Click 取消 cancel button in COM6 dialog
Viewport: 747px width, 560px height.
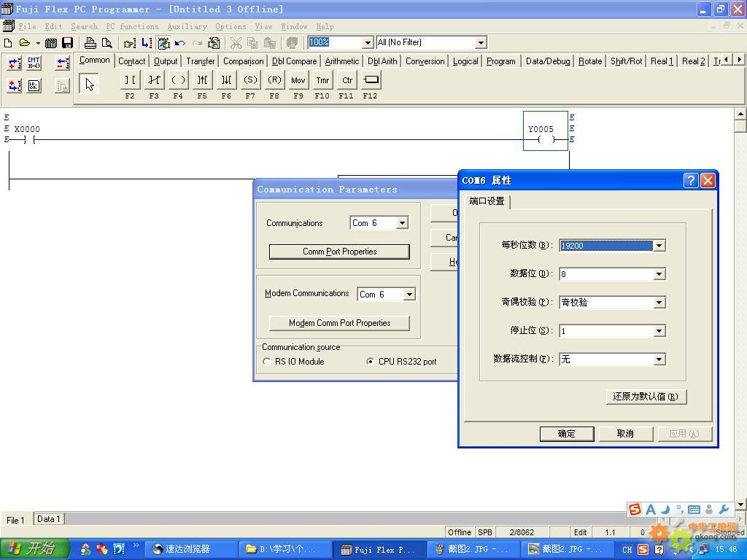click(x=625, y=434)
